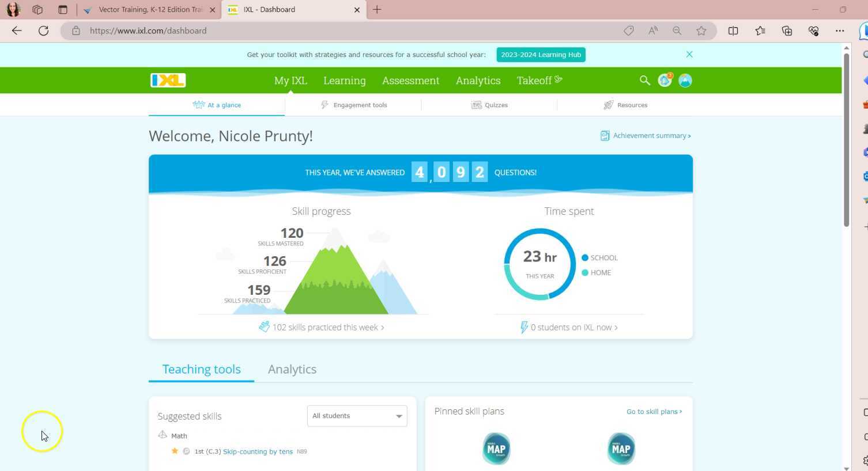Screen dimensions: 868x471
Task: Switch to the Quizzes tab
Action: [490, 105]
